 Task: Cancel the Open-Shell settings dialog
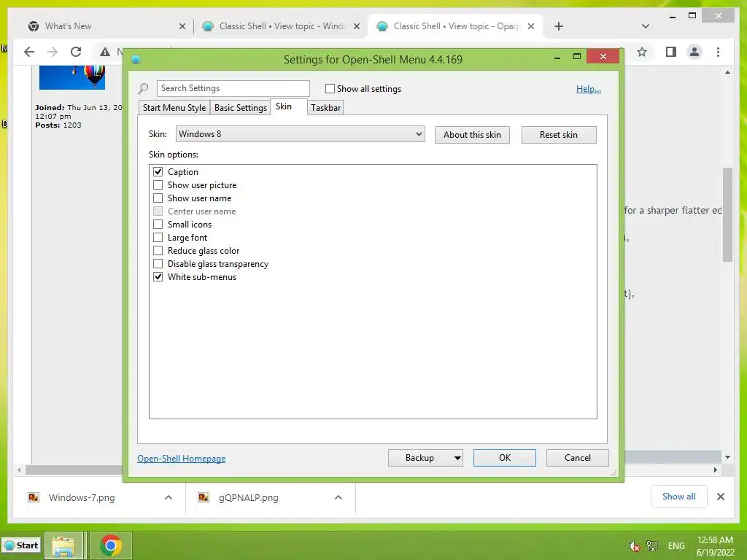pos(578,458)
